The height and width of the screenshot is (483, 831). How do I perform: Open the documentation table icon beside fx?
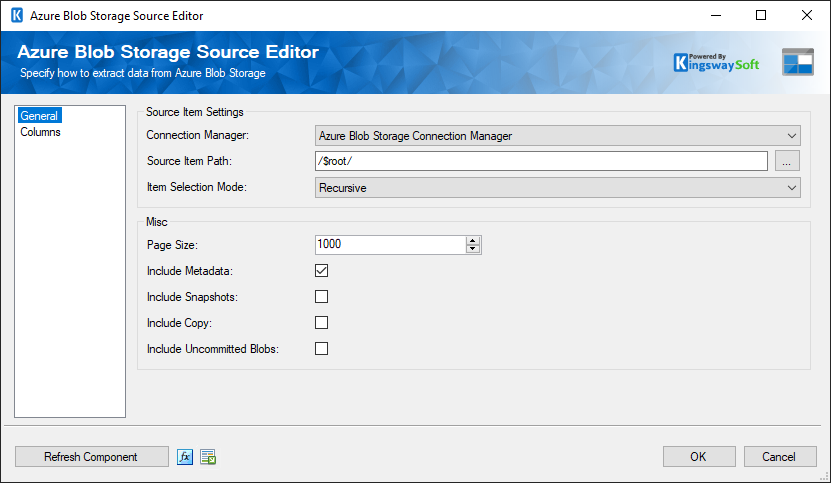[x=208, y=456]
